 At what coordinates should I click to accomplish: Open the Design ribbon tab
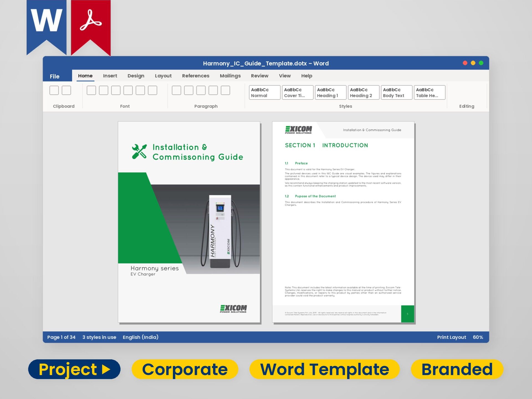click(x=136, y=76)
